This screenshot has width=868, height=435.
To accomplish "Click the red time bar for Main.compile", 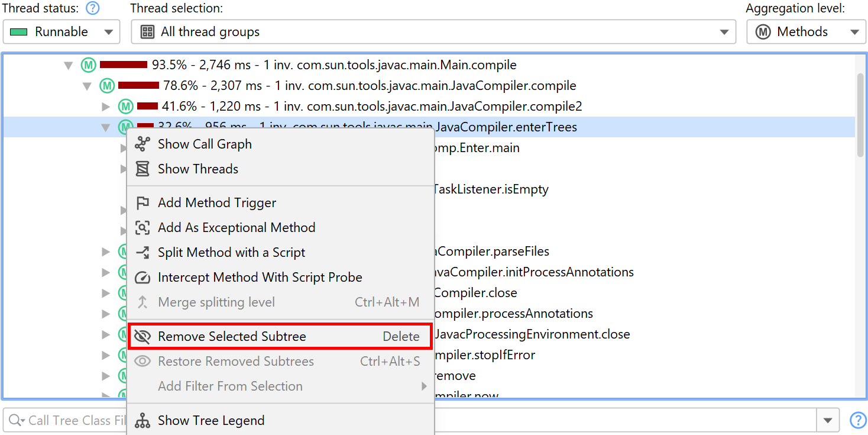I will (x=123, y=65).
